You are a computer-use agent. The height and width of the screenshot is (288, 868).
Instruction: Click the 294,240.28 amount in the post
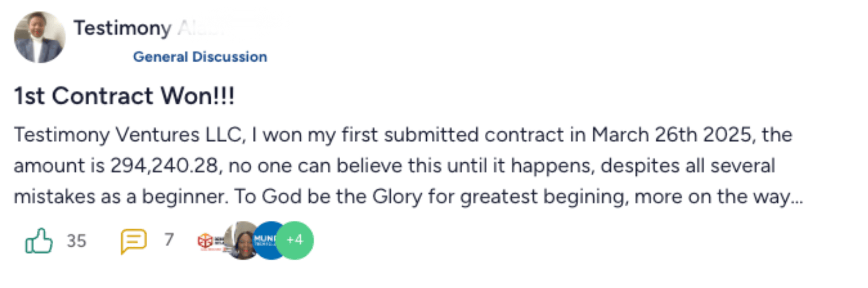pos(164,166)
